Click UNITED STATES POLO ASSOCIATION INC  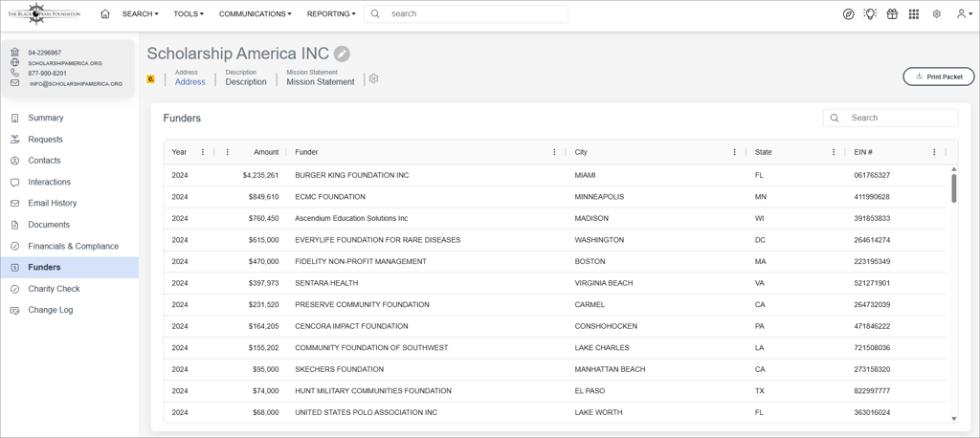tap(367, 412)
